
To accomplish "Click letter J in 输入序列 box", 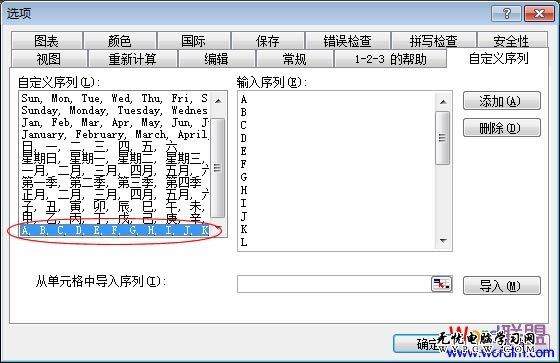I will tap(244, 216).
